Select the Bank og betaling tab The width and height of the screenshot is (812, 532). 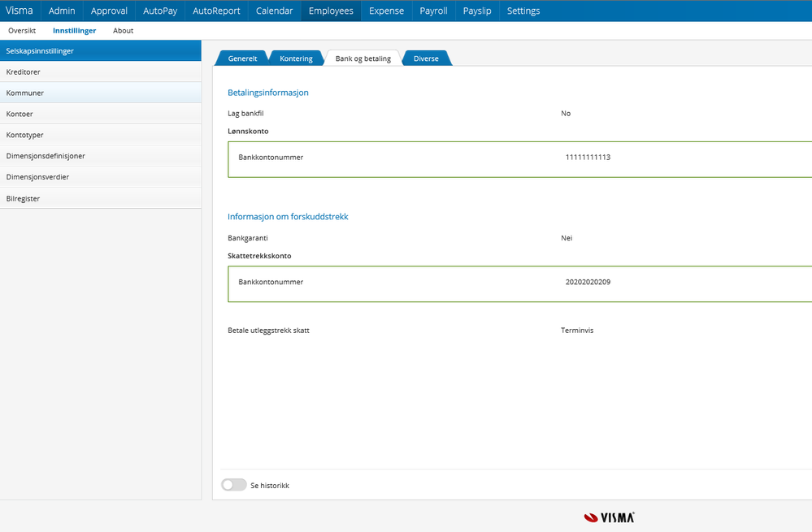363,58
